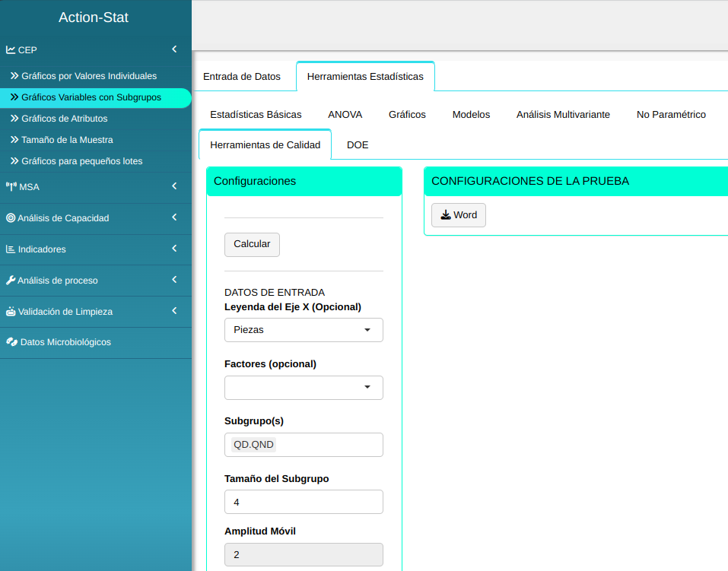
Task: Download report with the Word button
Action: (x=459, y=215)
